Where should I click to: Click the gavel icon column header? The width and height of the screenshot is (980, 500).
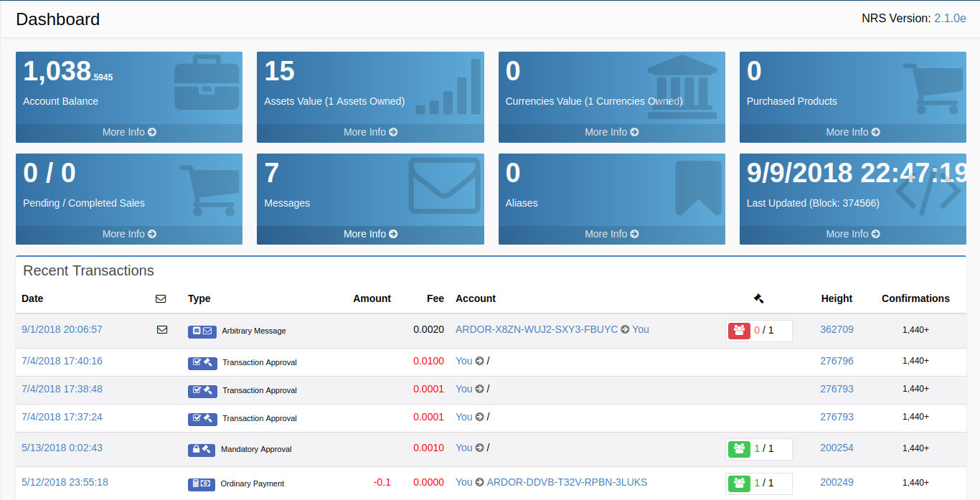coord(759,298)
